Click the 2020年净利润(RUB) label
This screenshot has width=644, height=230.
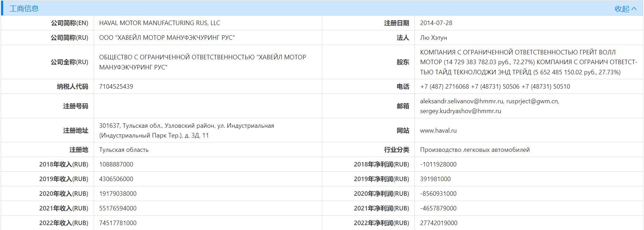point(382,194)
